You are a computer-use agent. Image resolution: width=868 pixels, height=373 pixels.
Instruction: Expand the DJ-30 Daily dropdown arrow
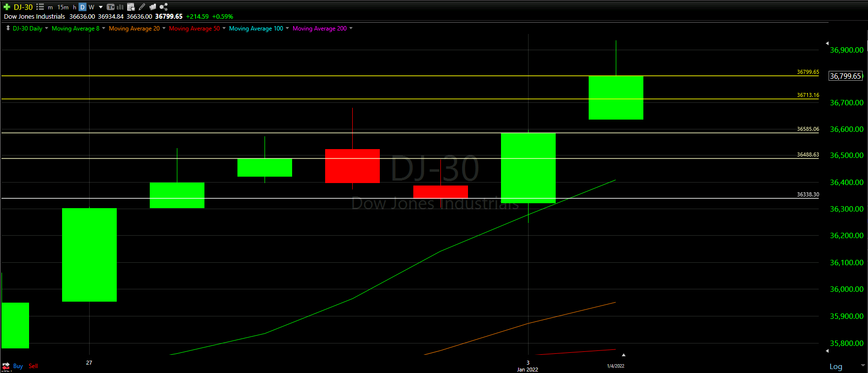click(x=47, y=28)
